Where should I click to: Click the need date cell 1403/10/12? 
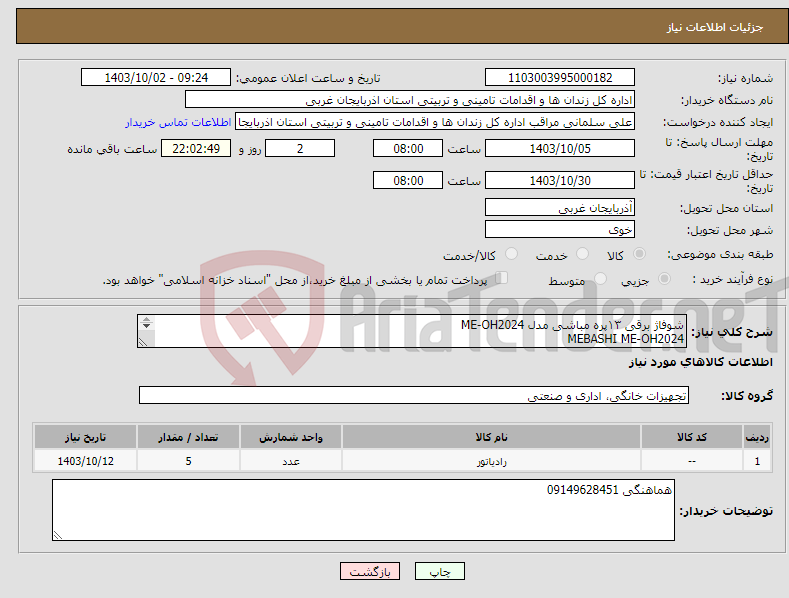tap(86, 461)
